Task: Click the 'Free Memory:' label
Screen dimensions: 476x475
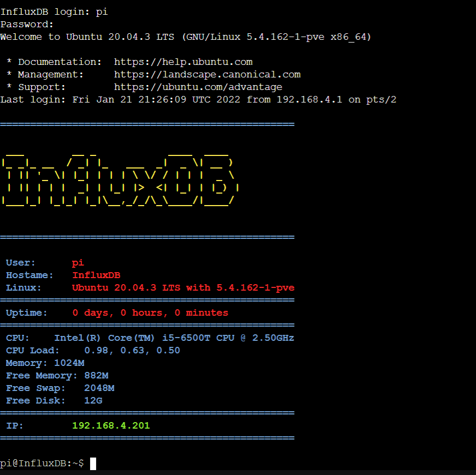Action: [42, 376]
